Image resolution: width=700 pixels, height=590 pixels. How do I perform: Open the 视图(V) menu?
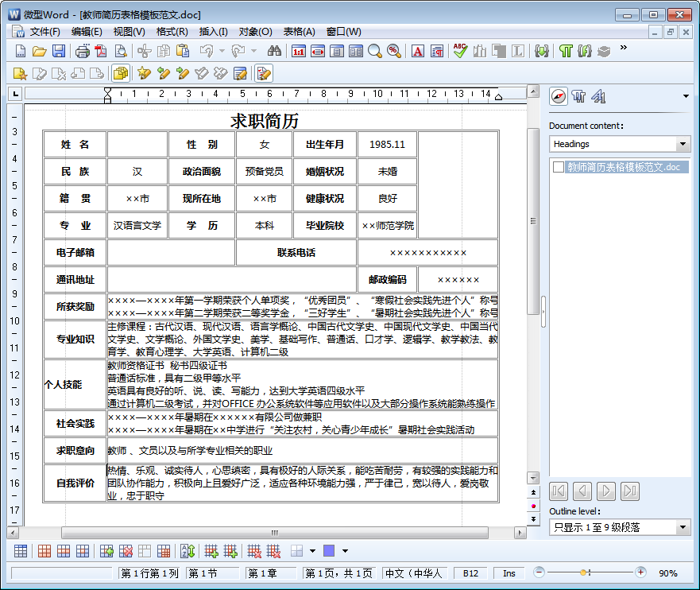(x=129, y=32)
